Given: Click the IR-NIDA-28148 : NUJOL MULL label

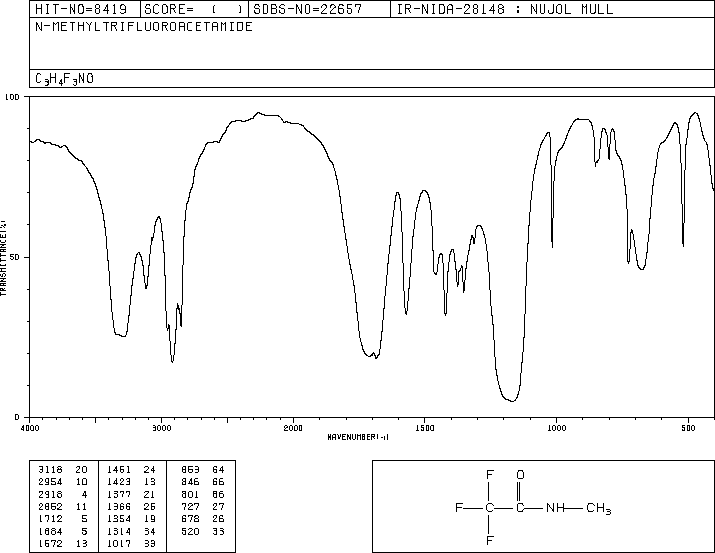Looking at the screenshot, I should (505, 9).
